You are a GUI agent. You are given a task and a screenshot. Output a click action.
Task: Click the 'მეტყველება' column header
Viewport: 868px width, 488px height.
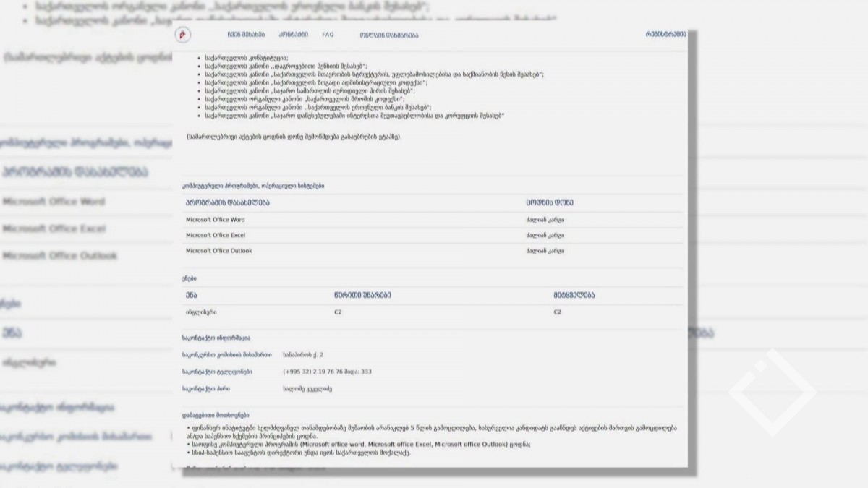(574, 295)
